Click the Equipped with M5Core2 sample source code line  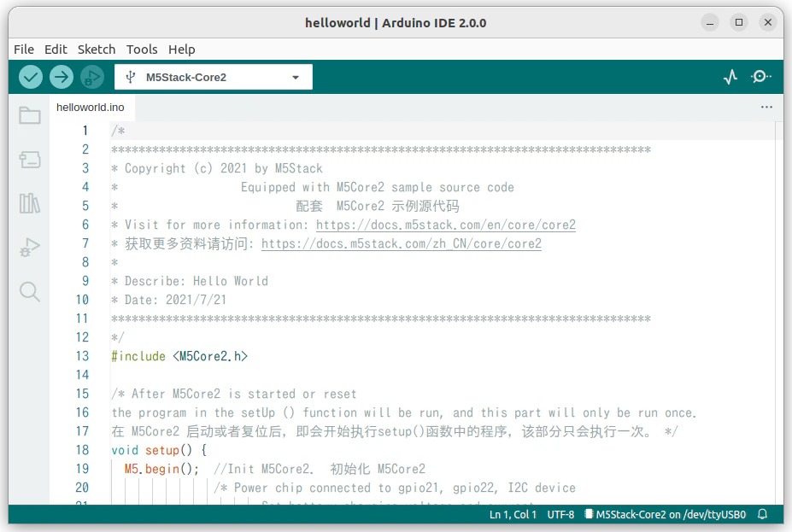[x=378, y=187]
